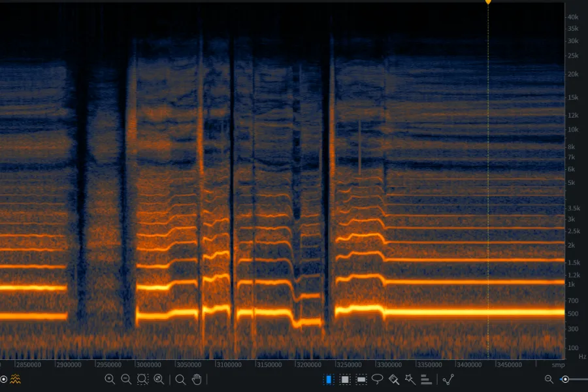Screen dimensions: 588x392
Task: Click the zoom in magnifier icon
Action: pos(110,379)
